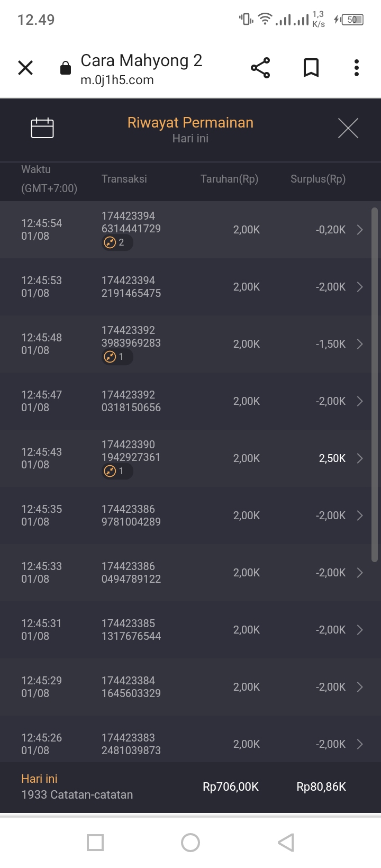Close the browser tab with the X
Viewport: 381px width, 868px height.
pyautogui.click(x=25, y=68)
